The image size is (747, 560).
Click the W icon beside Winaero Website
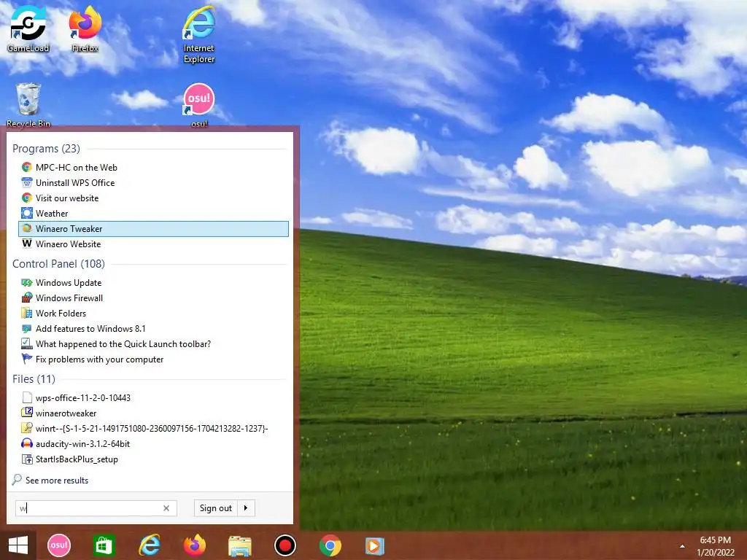click(x=27, y=244)
